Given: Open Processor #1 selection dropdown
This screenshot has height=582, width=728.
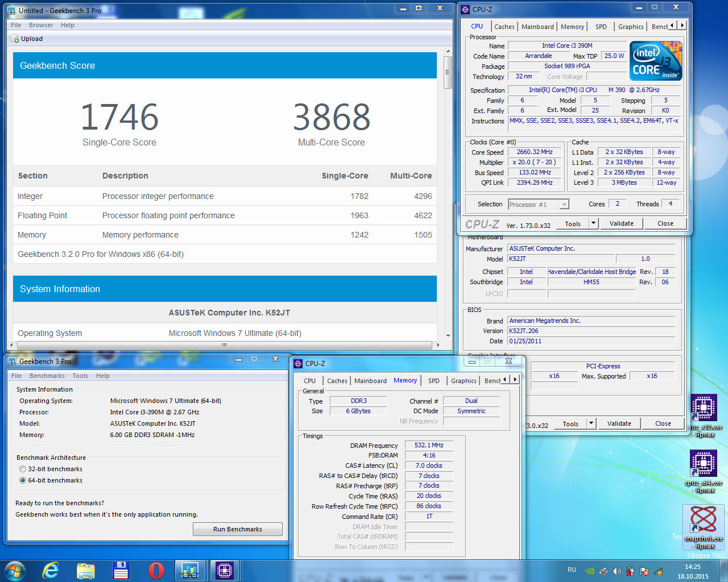Looking at the screenshot, I should (x=539, y=205).
